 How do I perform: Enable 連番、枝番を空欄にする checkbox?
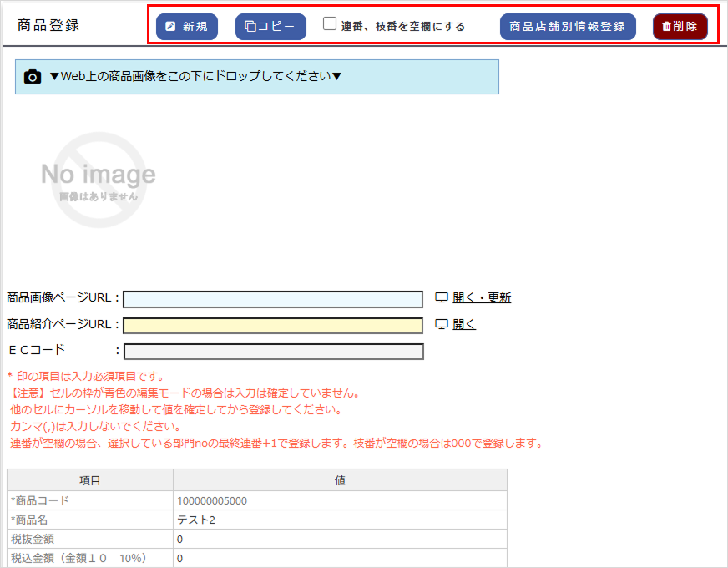pyautogui.click(x=331, y=25)
